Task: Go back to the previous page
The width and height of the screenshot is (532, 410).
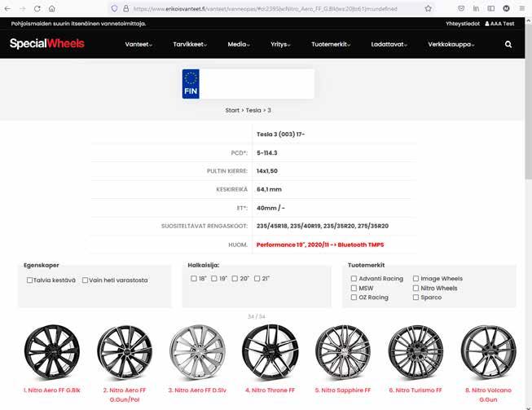Action: [x=7, y=9]
